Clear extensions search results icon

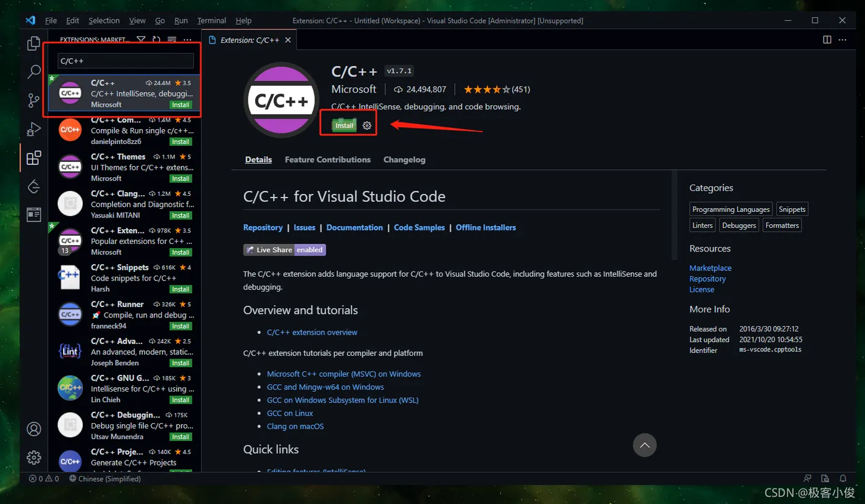point(172,40)
